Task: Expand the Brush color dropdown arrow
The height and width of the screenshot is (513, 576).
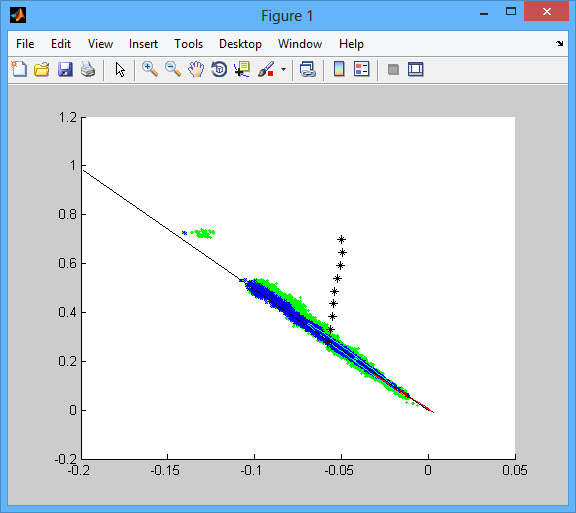Action: click(283, 69)
